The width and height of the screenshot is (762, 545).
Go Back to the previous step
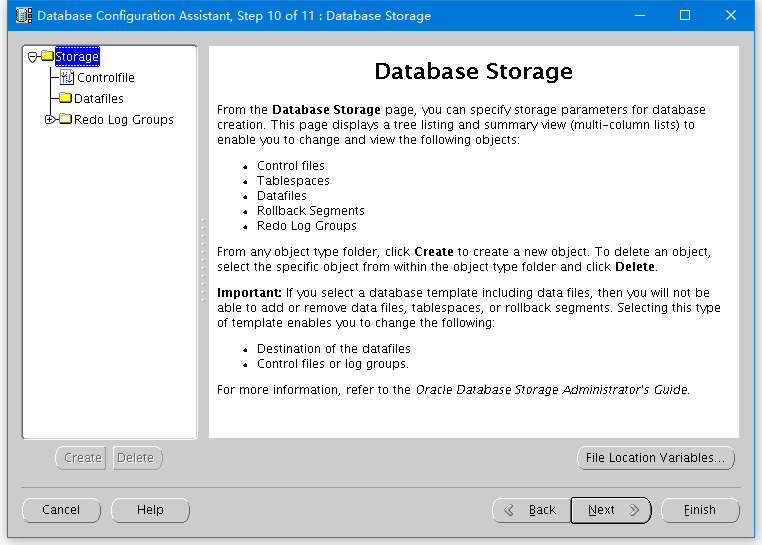[532, 510]
